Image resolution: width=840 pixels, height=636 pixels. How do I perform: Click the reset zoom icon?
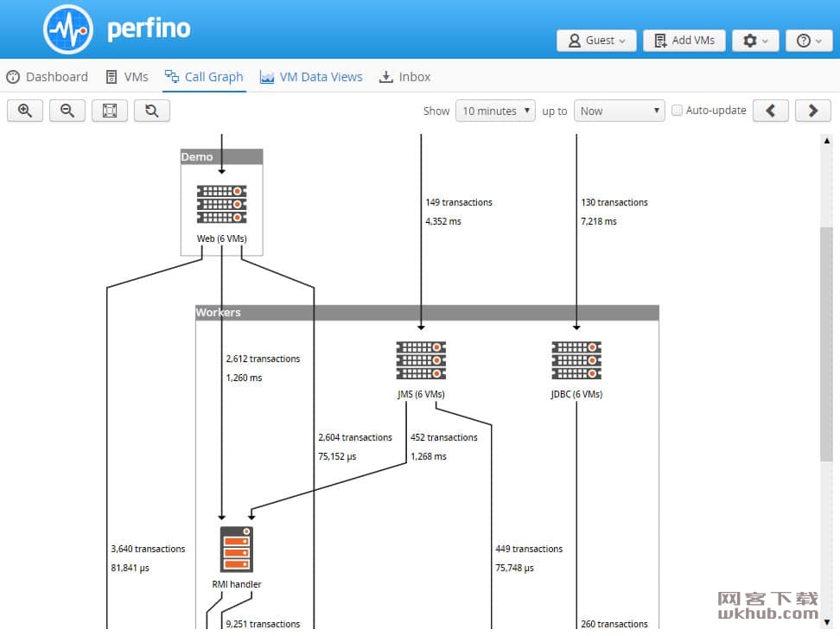(151, 111)
